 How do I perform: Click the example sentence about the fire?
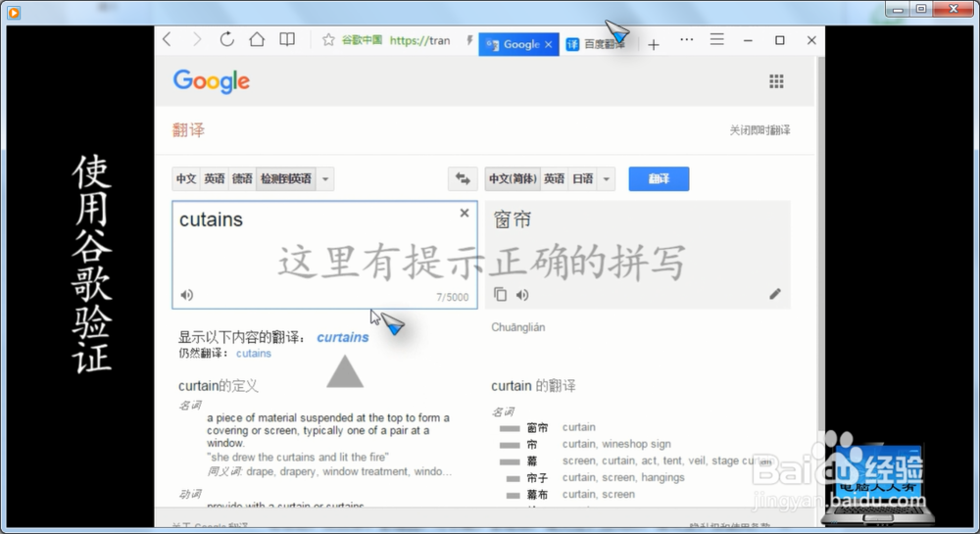coord(298,458)
